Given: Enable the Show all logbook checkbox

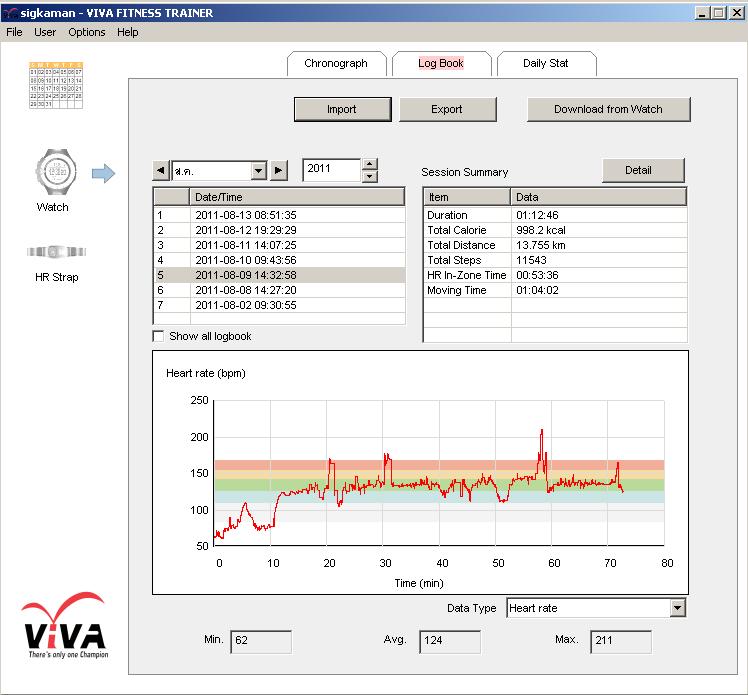Looking at the screenshot, I should click(x=158, y=336).
